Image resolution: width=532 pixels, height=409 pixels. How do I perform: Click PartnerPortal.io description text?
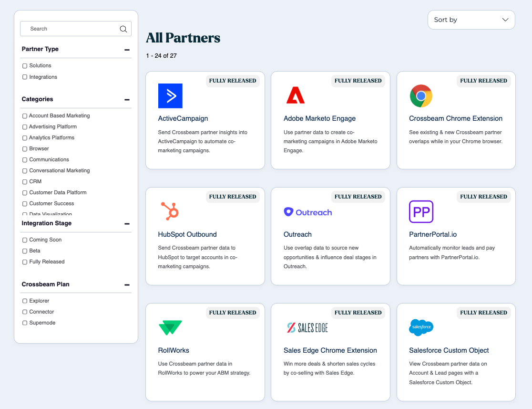pyautogui.click(x=452, y=253)
